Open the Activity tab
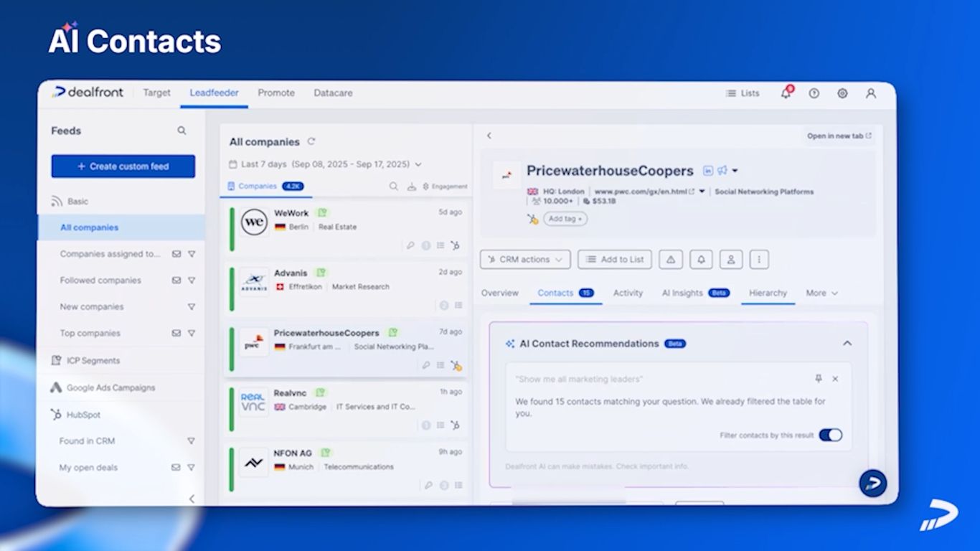 tap(628, 293)
